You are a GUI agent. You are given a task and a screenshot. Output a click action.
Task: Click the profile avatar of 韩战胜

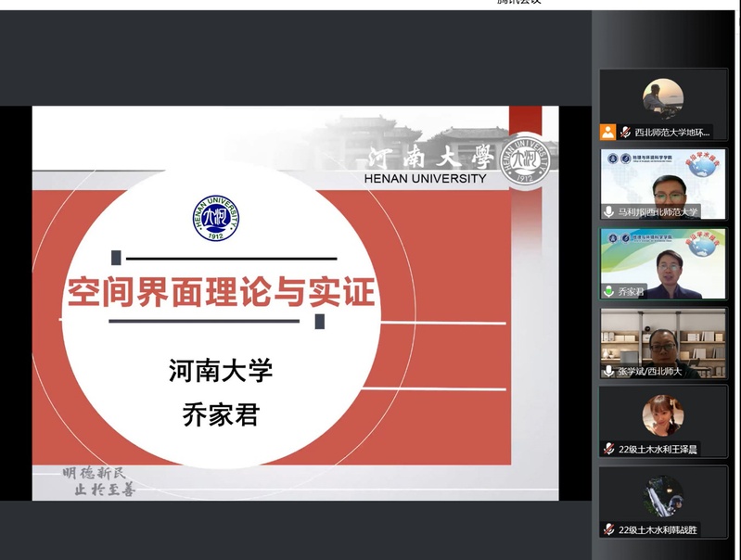tap(663, 496)
